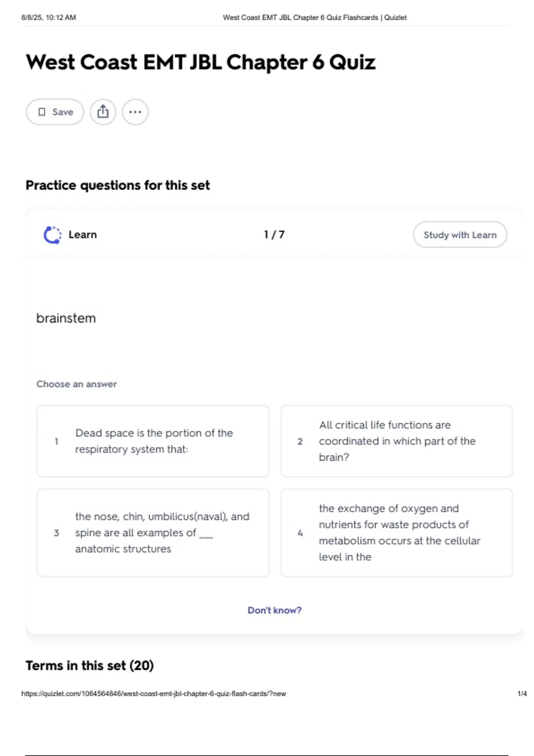Click the Terms in this set (20) heading

tap(89, 665)
